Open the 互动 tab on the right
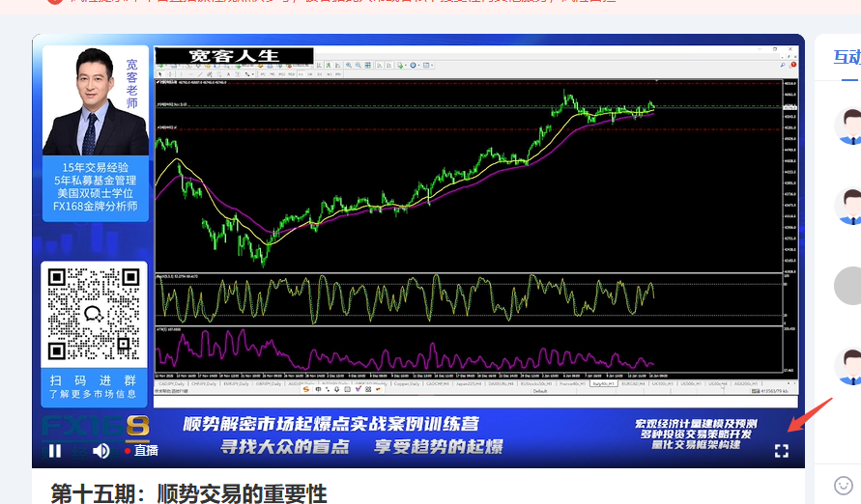Viewport: 861px width, 504px height. pyautogui.click(x=847, y=56)
